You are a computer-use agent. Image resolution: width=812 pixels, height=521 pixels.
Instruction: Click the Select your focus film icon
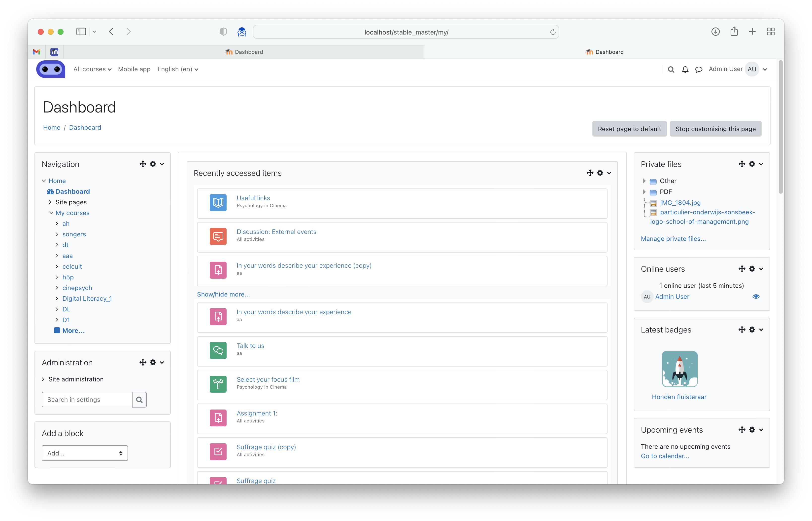[x=218, y=384]
